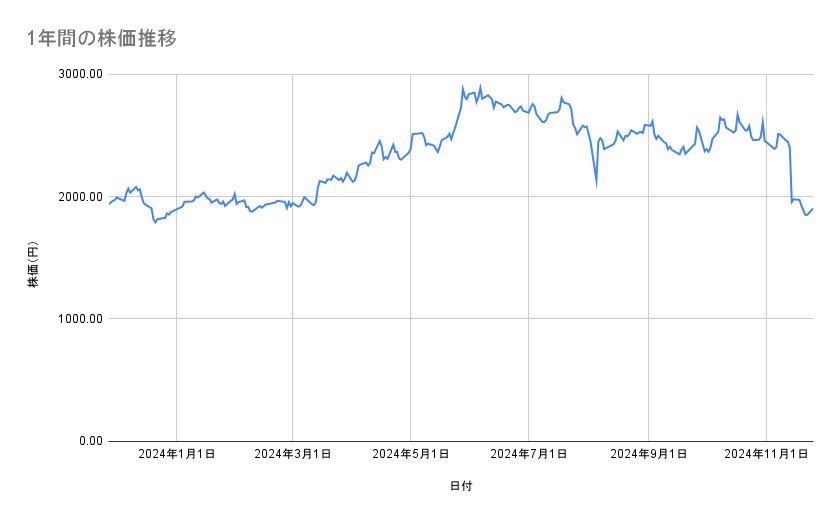Screen dimensions: 839x519
Task: Select the 2024年3月1日 date label
Action: coord(293,455)
